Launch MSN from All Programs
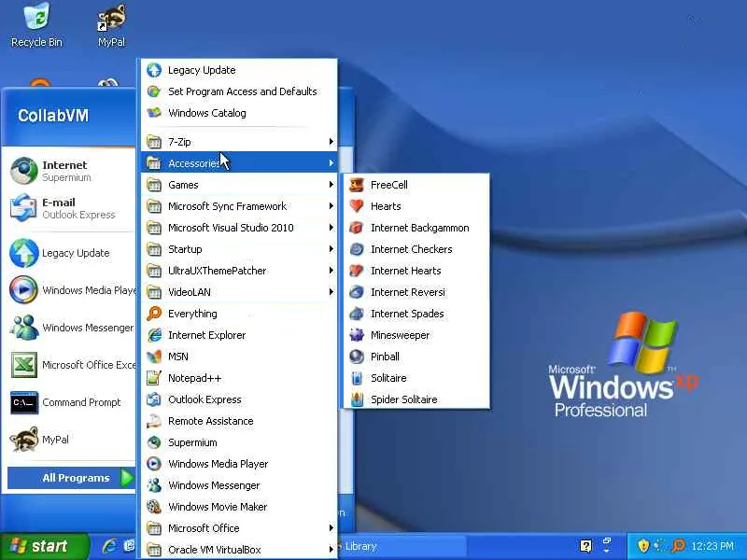This screenshot has width=747, height=560. (239, 357)
